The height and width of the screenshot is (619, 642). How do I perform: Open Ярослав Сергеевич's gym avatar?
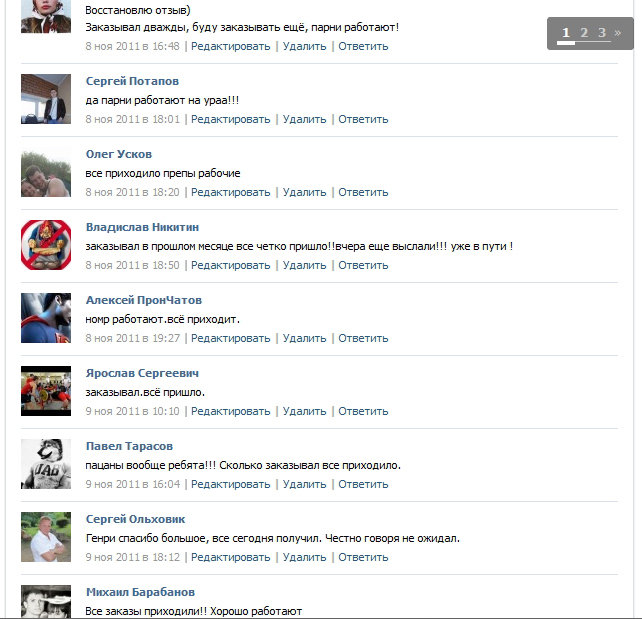click(46, 391)
